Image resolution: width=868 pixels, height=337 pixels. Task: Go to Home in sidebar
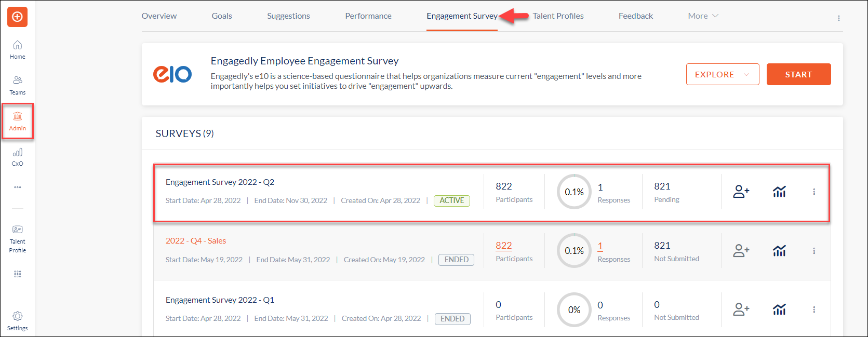tap(17, 50)
